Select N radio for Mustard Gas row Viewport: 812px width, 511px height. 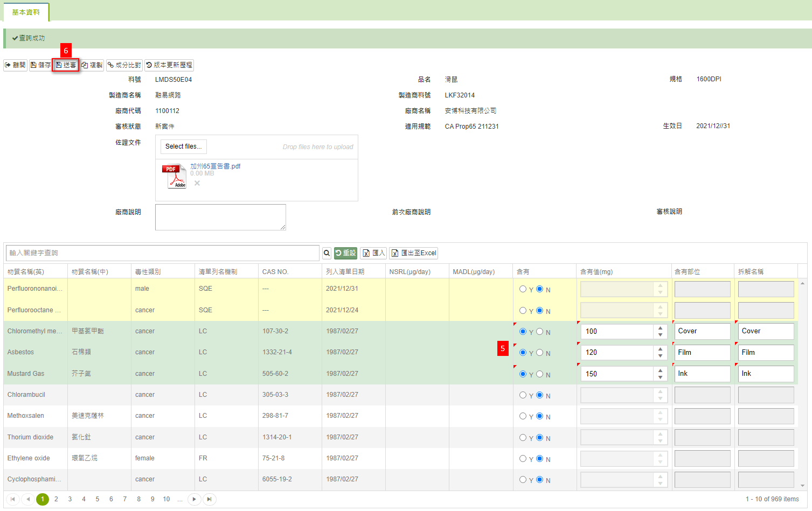[x=539, y=374]
